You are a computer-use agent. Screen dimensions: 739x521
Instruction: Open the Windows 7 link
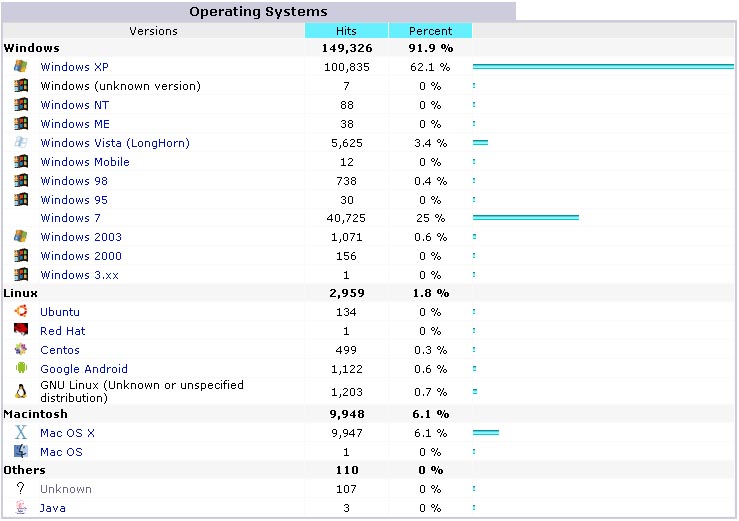pos(70,218)
